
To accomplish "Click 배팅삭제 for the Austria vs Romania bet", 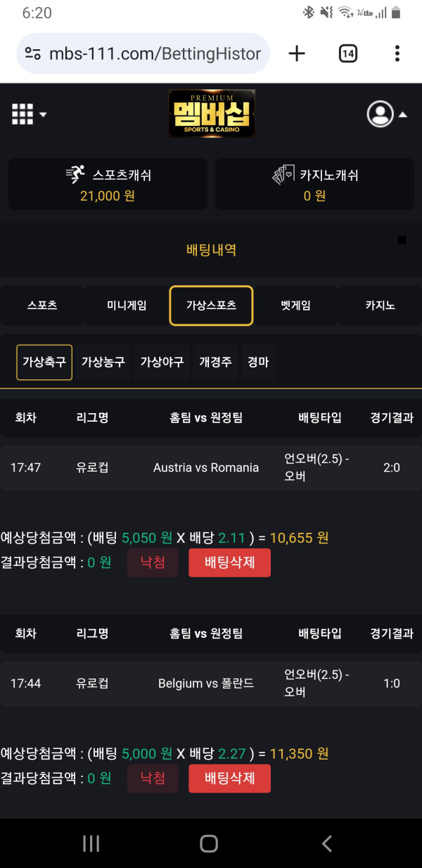I will (229, 562).
